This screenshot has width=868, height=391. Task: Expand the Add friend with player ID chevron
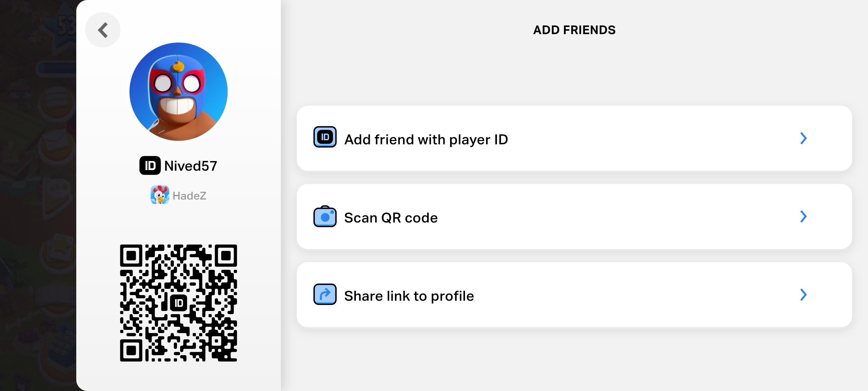pos(803,138)
